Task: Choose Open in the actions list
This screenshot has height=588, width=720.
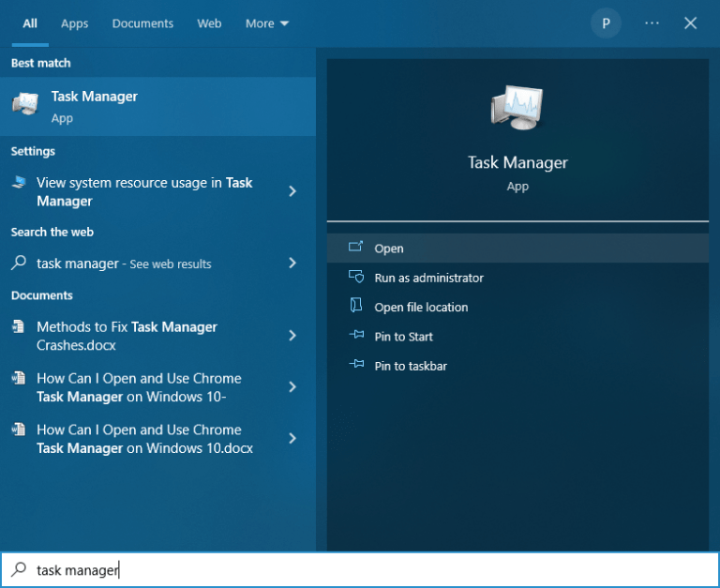Action: pos(517,249)
